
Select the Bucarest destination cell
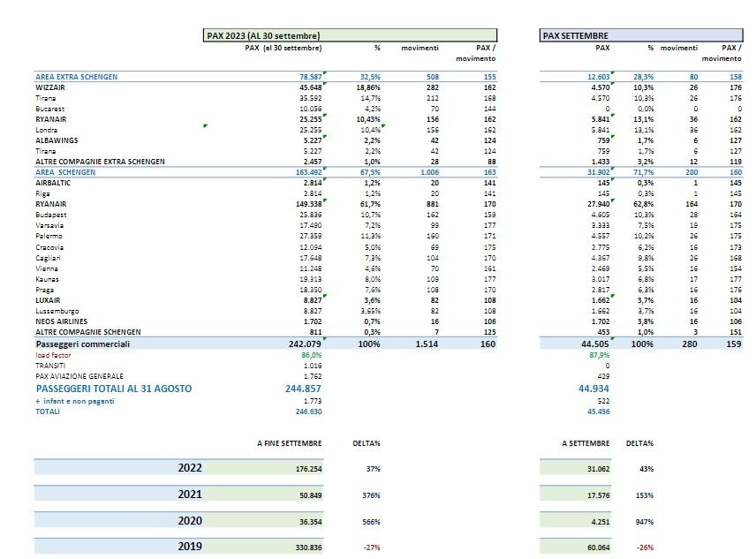point(50,108)
